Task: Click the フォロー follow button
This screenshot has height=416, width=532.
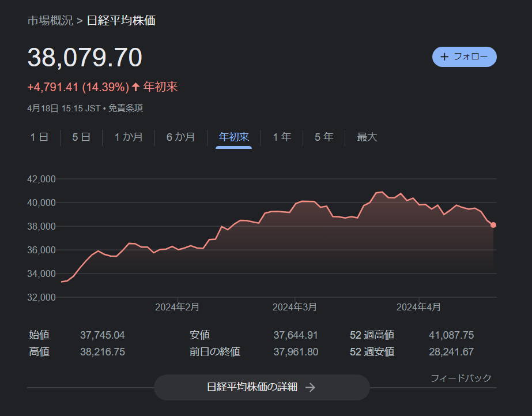Action: pos(464,57)
